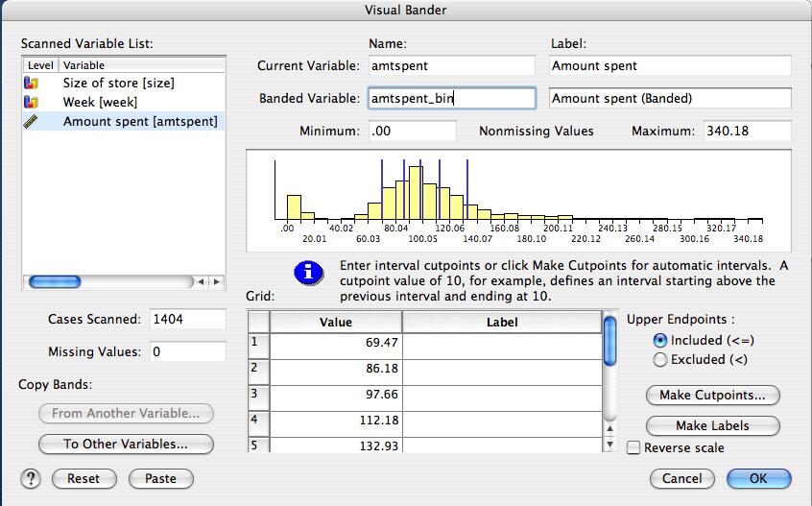Screen dimensions: 812x506
Task: Click the Amount spent label field
Action: [670, 66]
